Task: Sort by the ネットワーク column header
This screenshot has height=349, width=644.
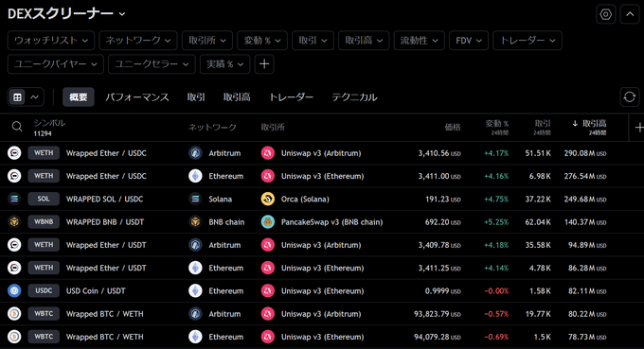Action: click(x=212, y=127)
